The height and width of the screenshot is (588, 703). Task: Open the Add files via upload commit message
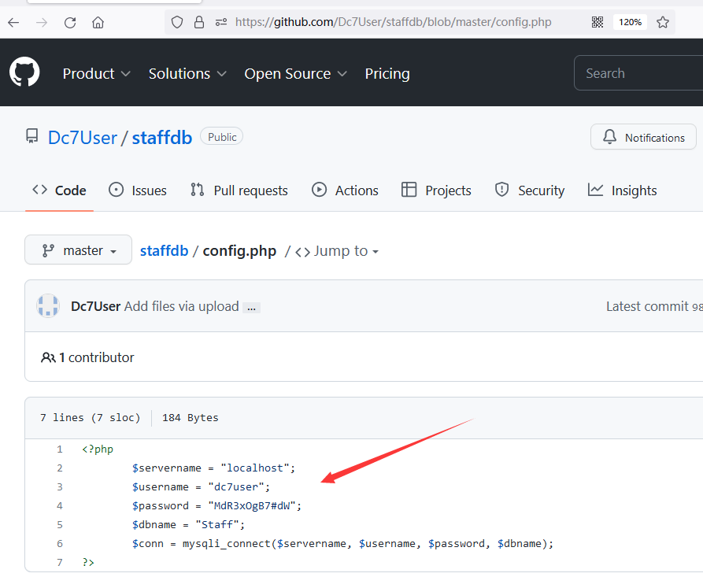(x=181, y=306)
